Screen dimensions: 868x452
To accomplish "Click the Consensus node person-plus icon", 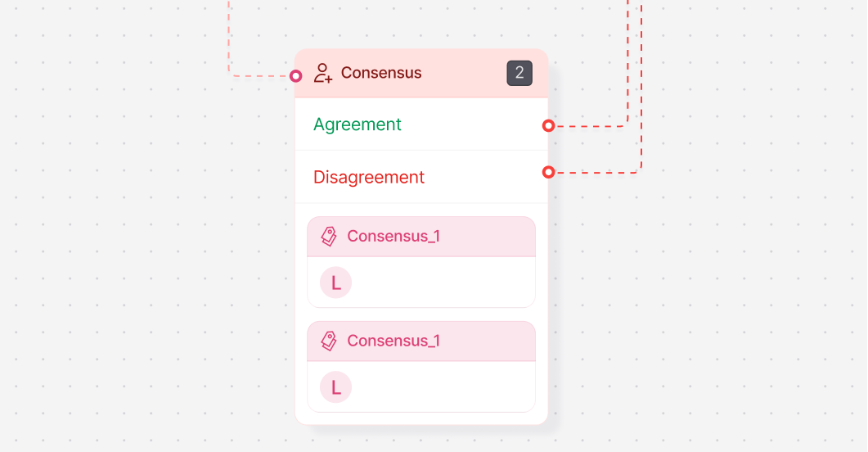I will 323,73.
